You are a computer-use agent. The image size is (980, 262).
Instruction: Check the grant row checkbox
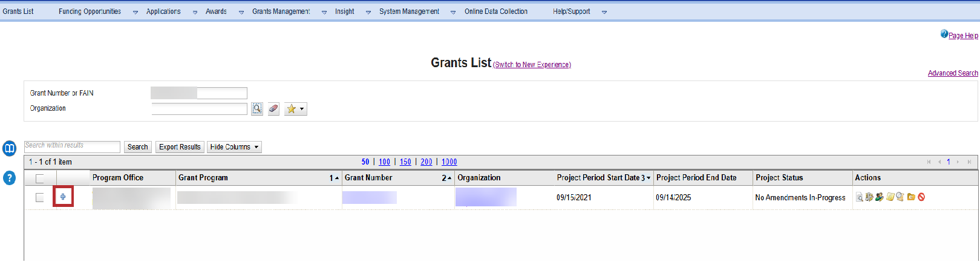click(x=40, y=198)
